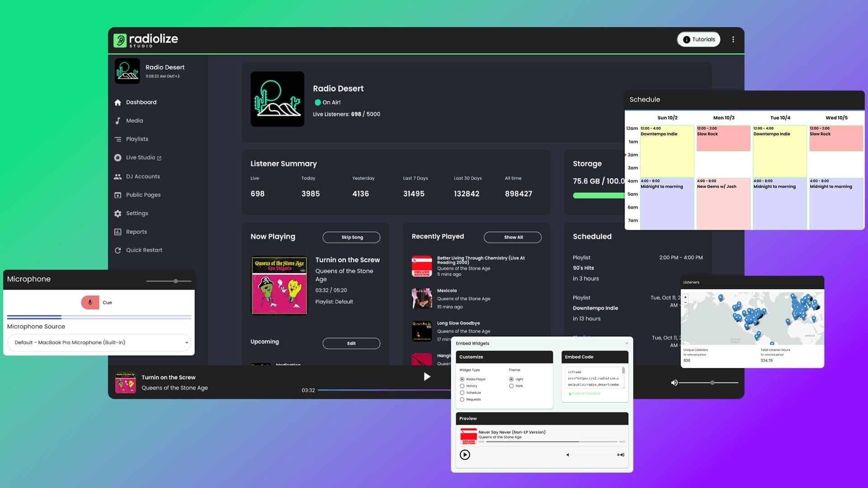Open the Playlists panel icon
868x488 pixels.
coord(118,139)
